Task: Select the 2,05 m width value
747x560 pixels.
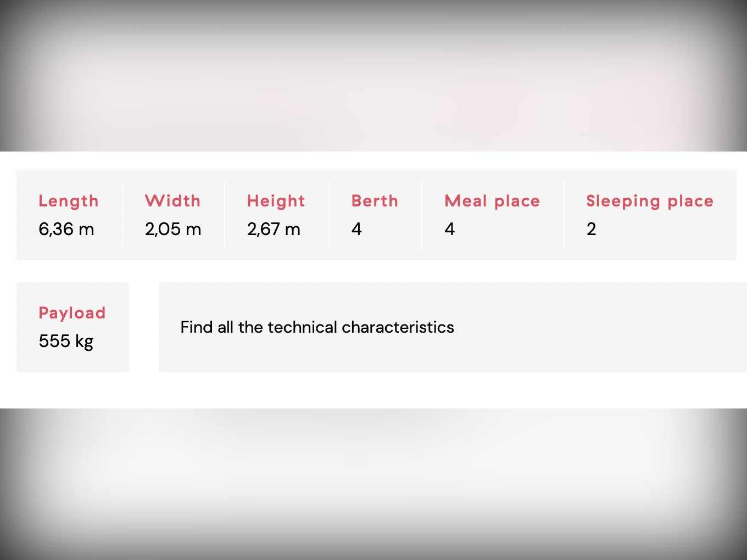Action: 173,229
